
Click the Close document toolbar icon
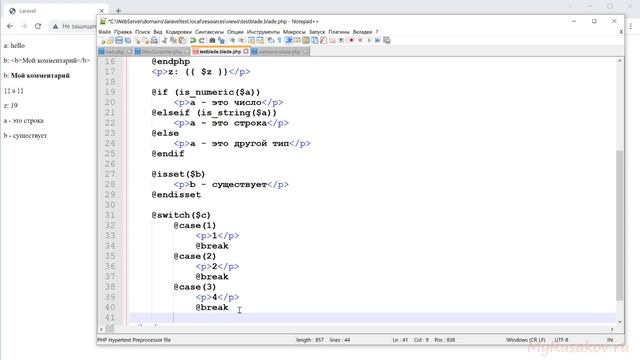point(137,40)
